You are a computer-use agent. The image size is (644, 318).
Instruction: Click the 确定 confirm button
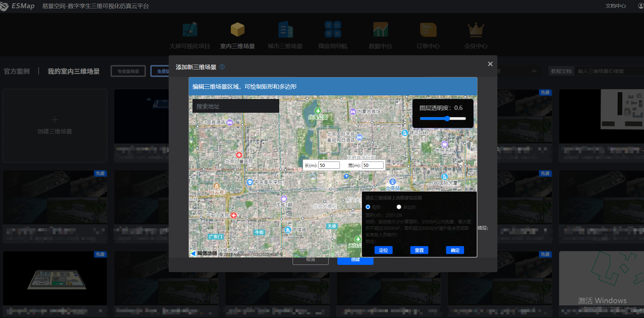[x=455, y=250]
